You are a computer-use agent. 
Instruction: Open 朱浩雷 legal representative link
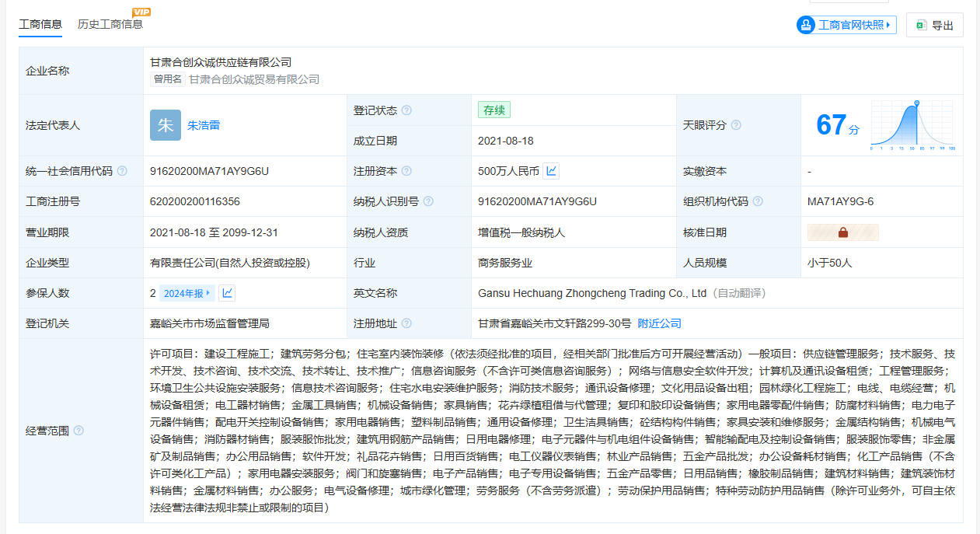pyautogui.click(x=204, y=125)
